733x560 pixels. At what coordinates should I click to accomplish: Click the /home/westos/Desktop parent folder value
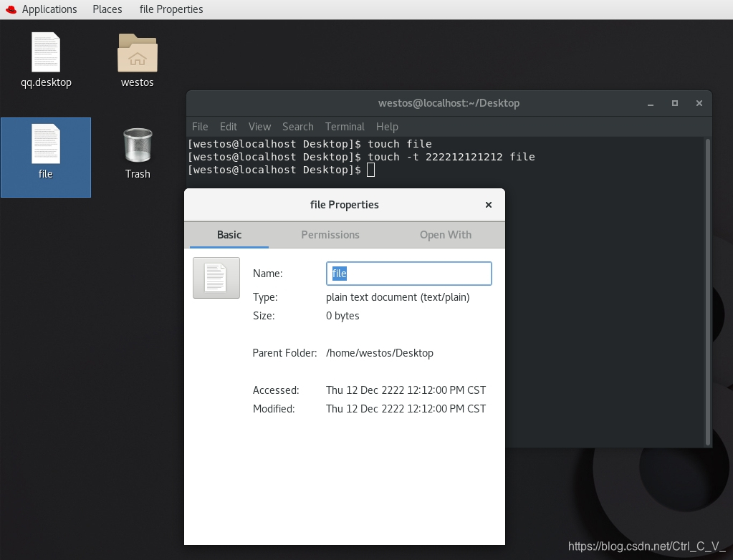click(380, 353)
